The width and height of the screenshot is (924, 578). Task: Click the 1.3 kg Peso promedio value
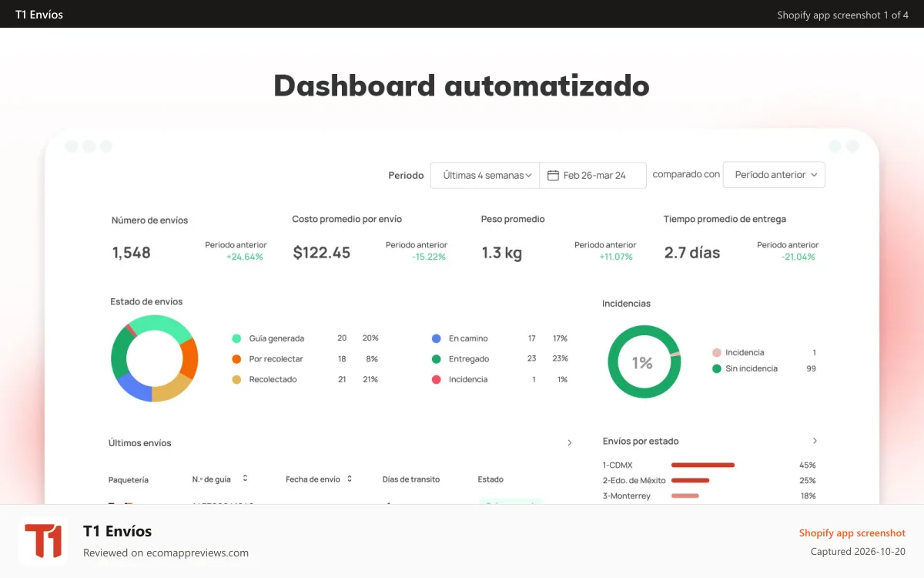502,253
